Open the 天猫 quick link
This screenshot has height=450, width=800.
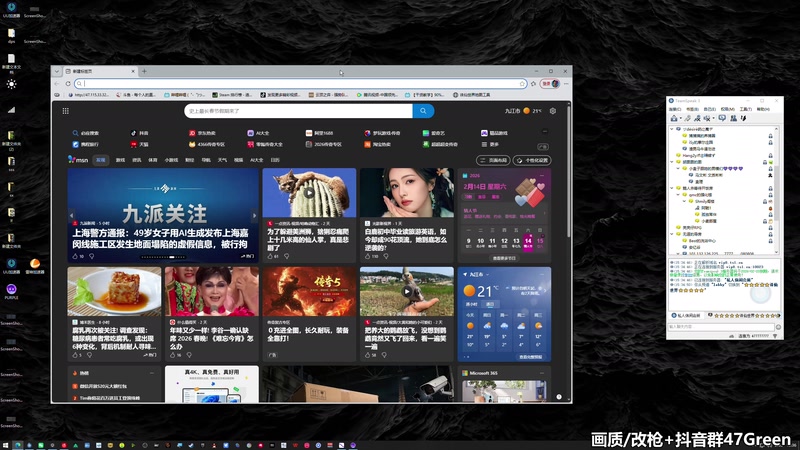pos(139,144)
